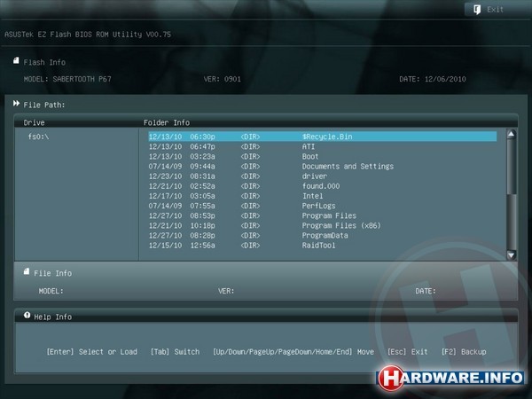
Task: Click the DATE: 12/06/2010 text
Action: [433, 79]
